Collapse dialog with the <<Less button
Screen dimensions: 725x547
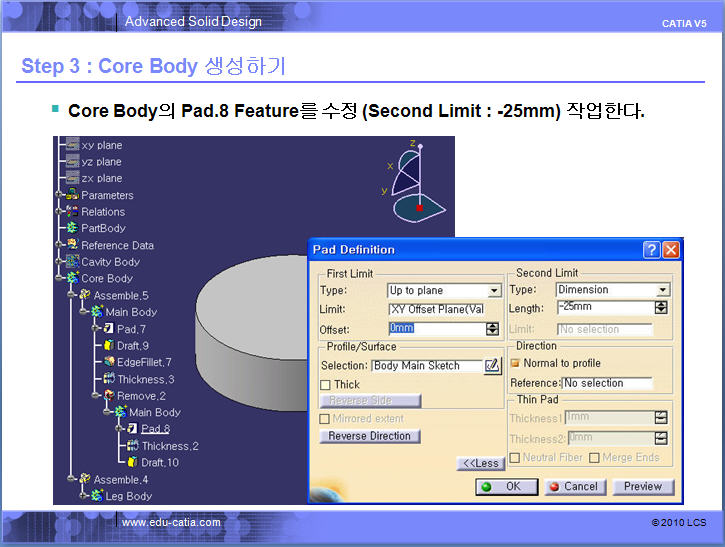pyautogui.click(x=480, y=463)
